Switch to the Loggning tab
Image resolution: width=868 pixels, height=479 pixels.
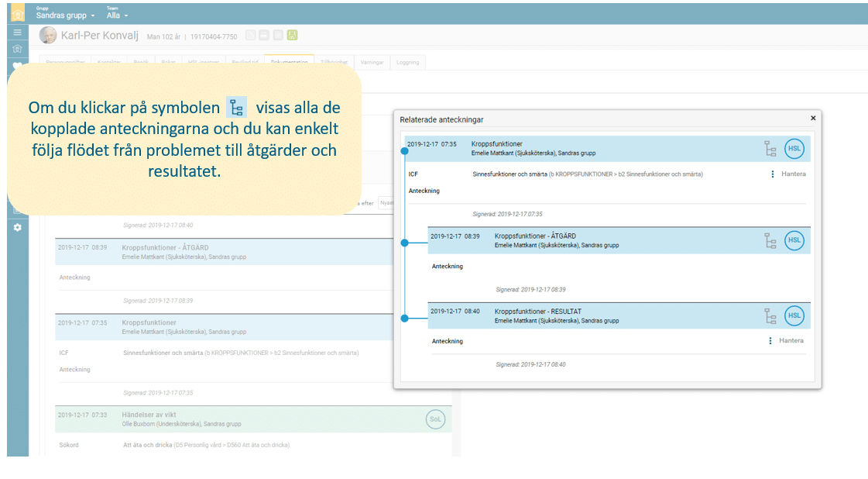coord(407,62)
